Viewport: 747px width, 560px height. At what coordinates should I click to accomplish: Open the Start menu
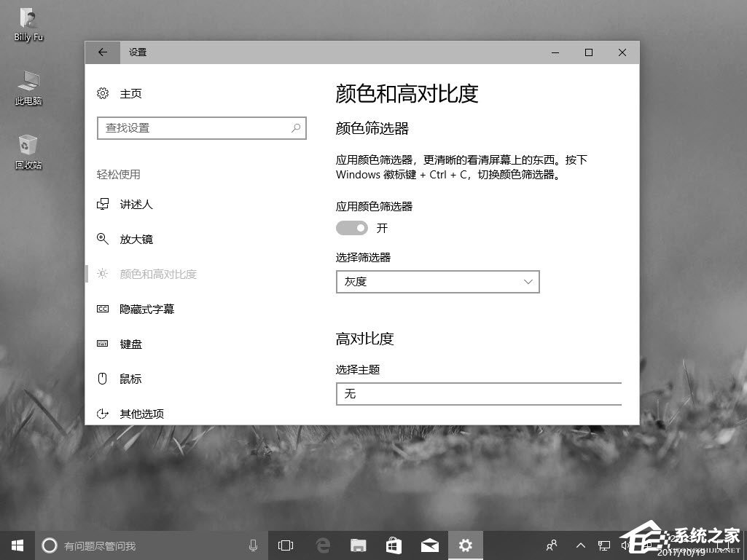click(16, 545)
